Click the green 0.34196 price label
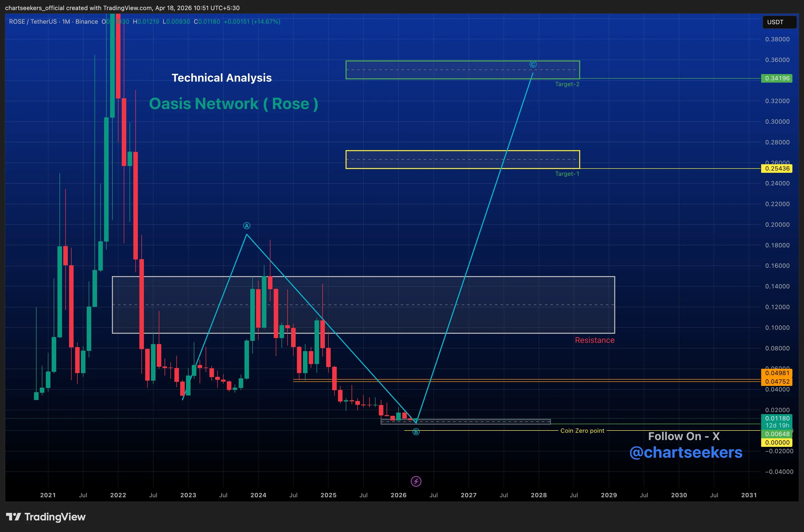Screen dimensions: 804x532 777,78
